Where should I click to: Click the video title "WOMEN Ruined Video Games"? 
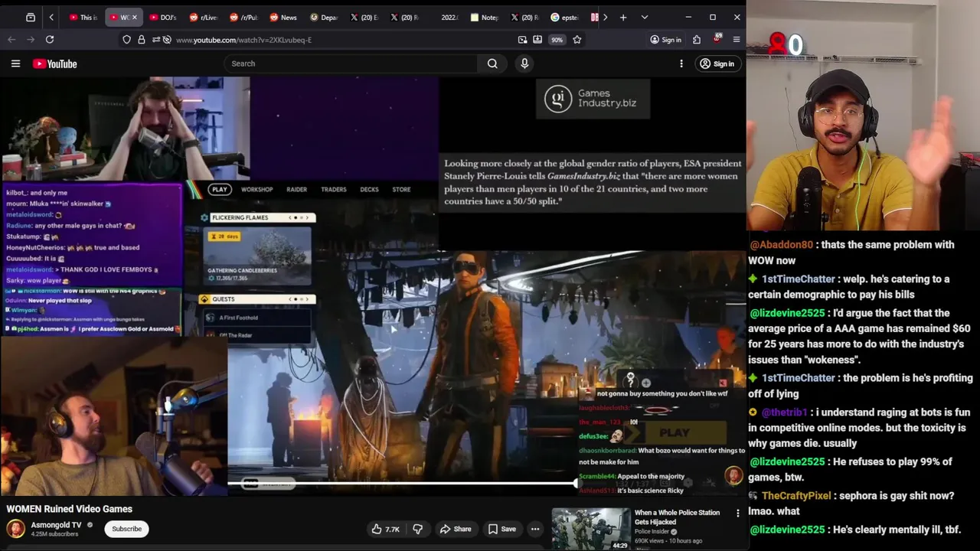click(x=70, y=509)
